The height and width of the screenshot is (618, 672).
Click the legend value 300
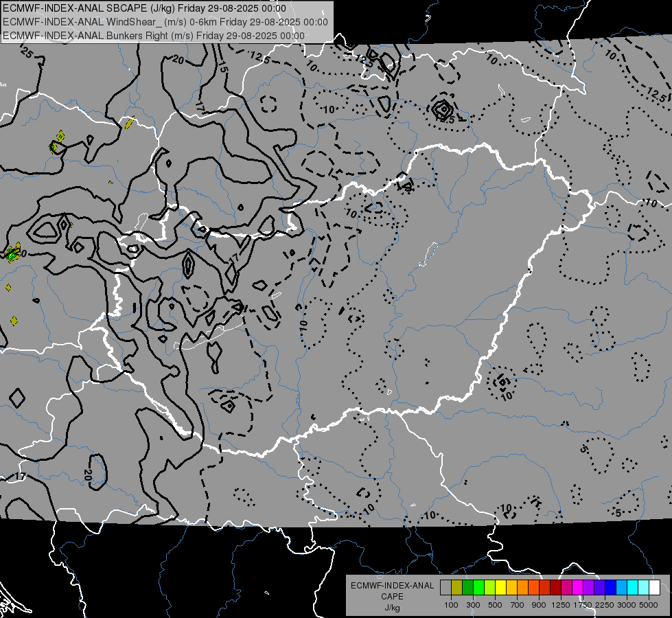(x=473, y=605)
